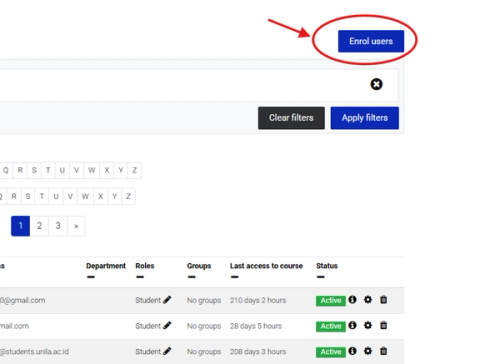
Task: Sort by Department column header
Action: tap(106, 266)
